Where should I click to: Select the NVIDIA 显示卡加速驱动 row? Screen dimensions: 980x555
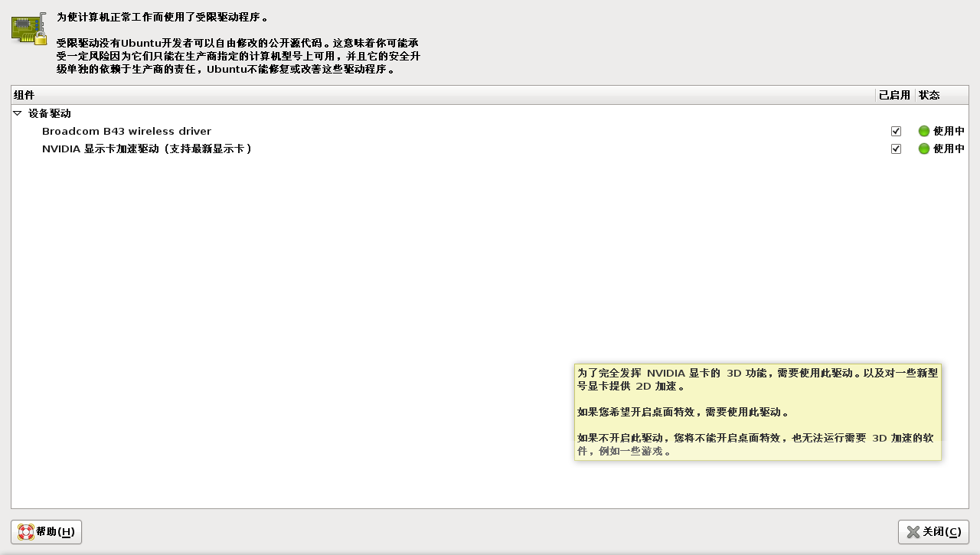[x=490, y=149]
